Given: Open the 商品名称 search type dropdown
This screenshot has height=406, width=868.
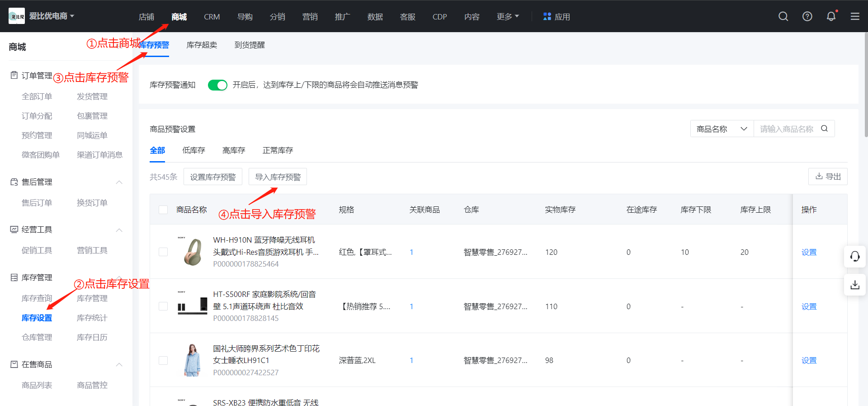Looking at the screenshot, I should pyautogui.click(x=722, y=129).
